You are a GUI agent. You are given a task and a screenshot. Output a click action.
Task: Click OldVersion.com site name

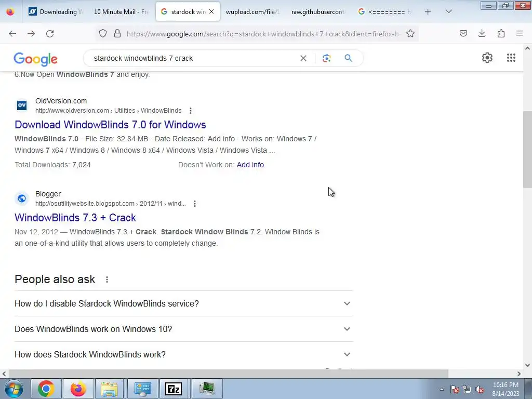(61, 101)
